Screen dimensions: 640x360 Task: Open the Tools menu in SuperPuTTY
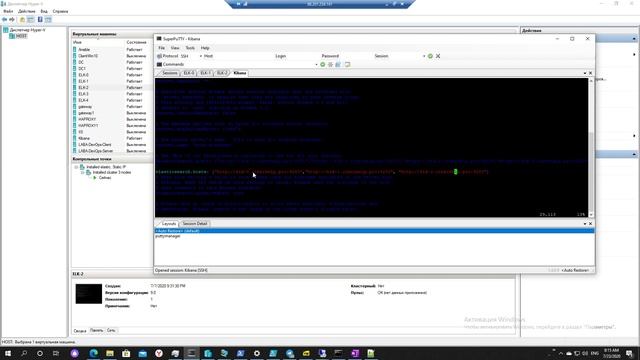190,48
